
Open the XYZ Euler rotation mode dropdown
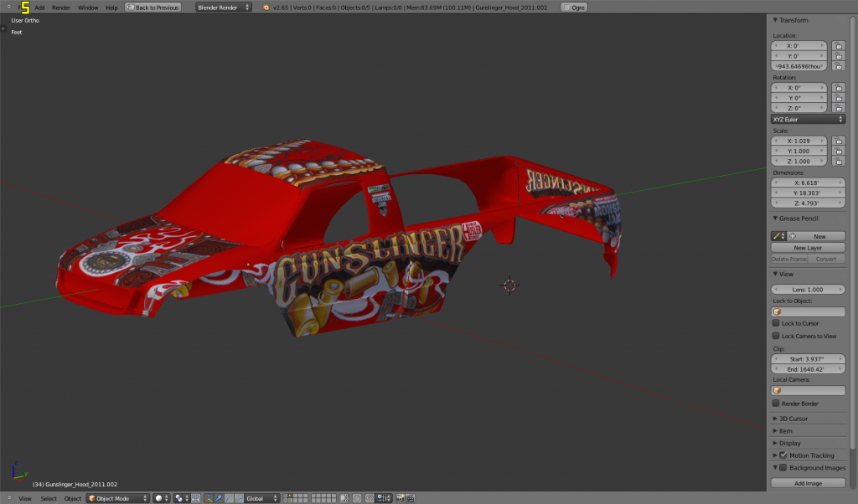coord(808,119)
